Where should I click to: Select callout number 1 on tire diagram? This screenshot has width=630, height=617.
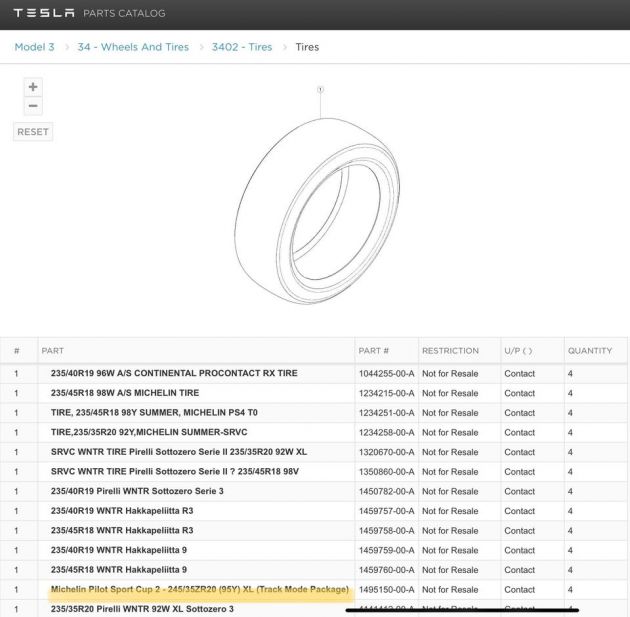coord(320,89)
